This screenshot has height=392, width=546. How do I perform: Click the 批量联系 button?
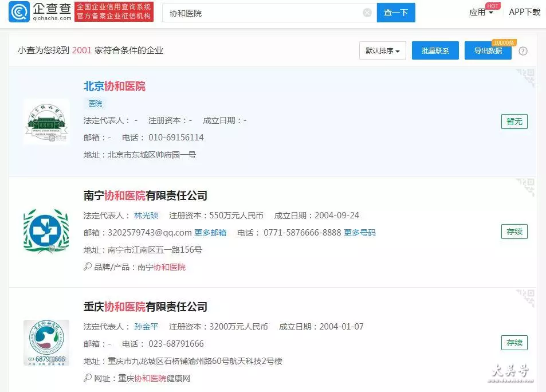point(435,50)
